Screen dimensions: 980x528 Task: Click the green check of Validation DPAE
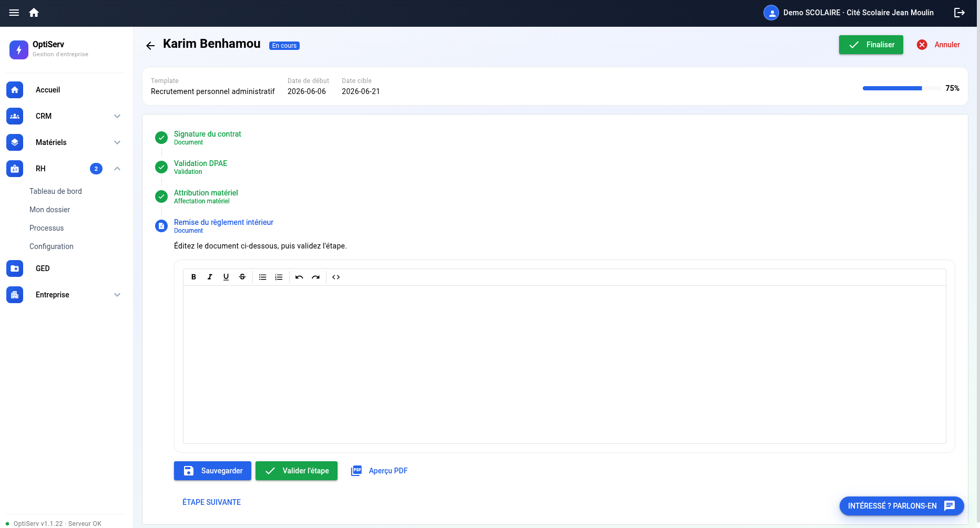click(161, 167)
